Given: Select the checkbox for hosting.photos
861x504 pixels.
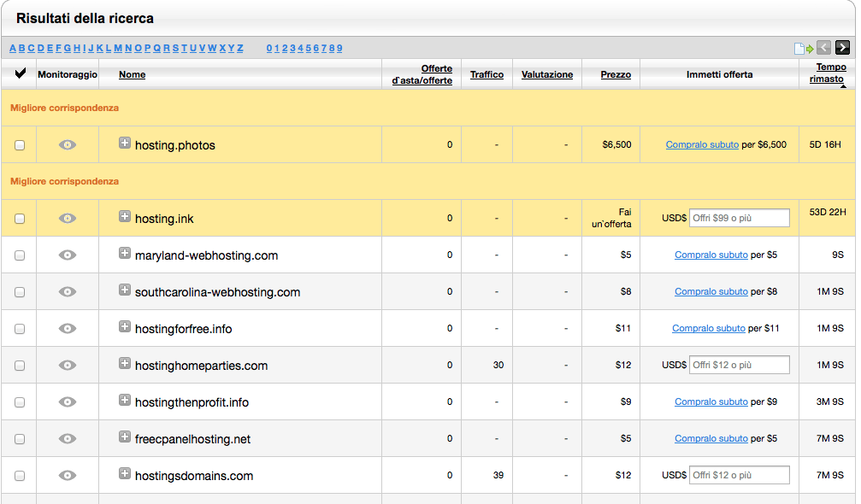Looking at the screenshot, I should (x=19, y=144).
